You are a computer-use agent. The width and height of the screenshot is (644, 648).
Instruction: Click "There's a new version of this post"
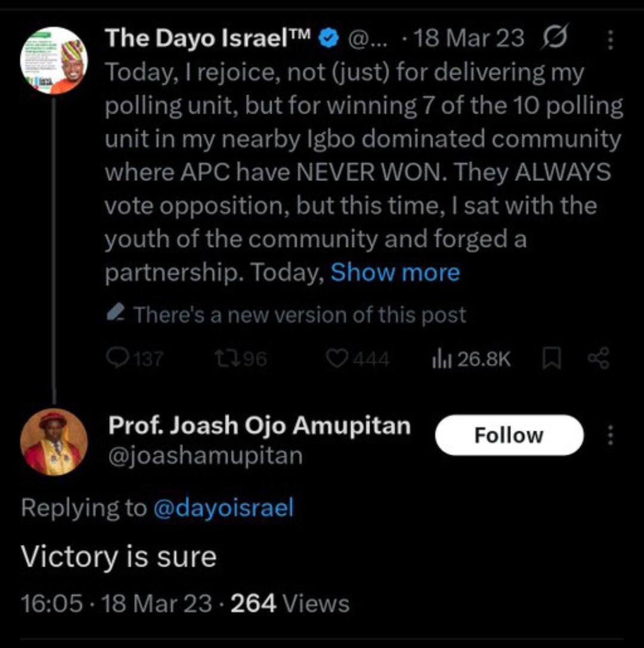299,314
